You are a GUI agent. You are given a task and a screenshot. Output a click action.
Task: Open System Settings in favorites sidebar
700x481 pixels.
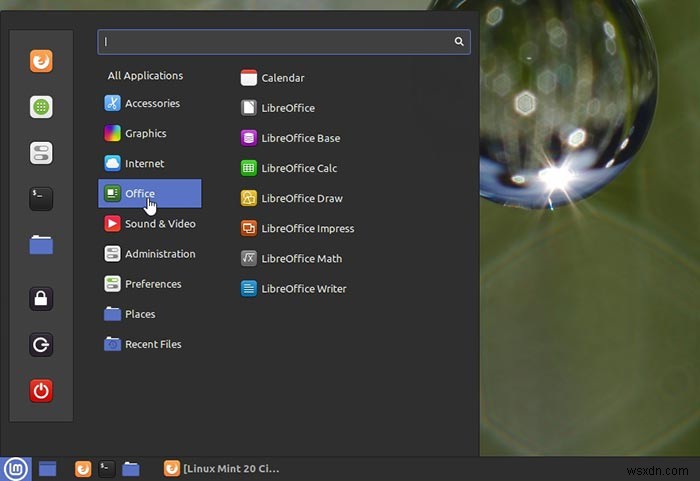click(x=41, y=153)
